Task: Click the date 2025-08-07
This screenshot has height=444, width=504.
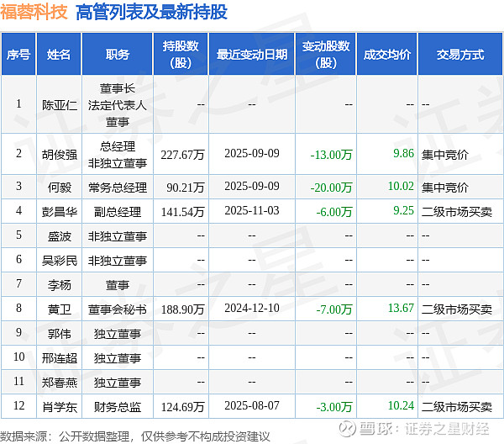Action: tap(252, 405)
